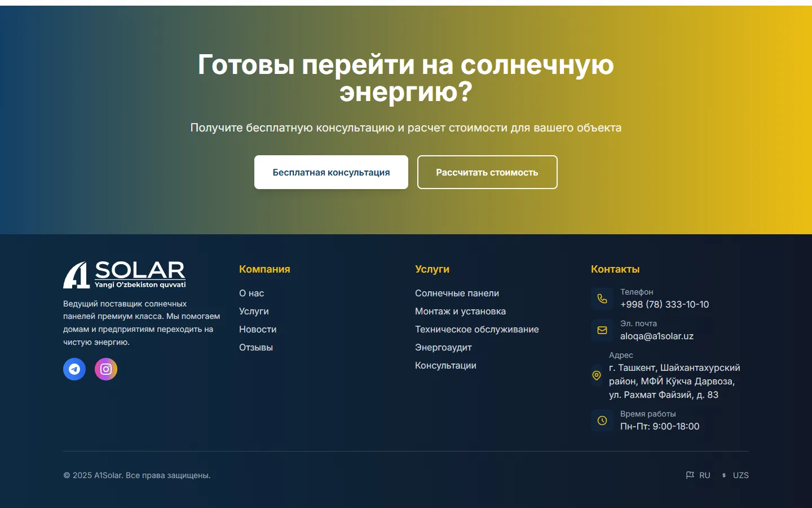Click the aloqa@a1solar.uz email address

(657, 336)
